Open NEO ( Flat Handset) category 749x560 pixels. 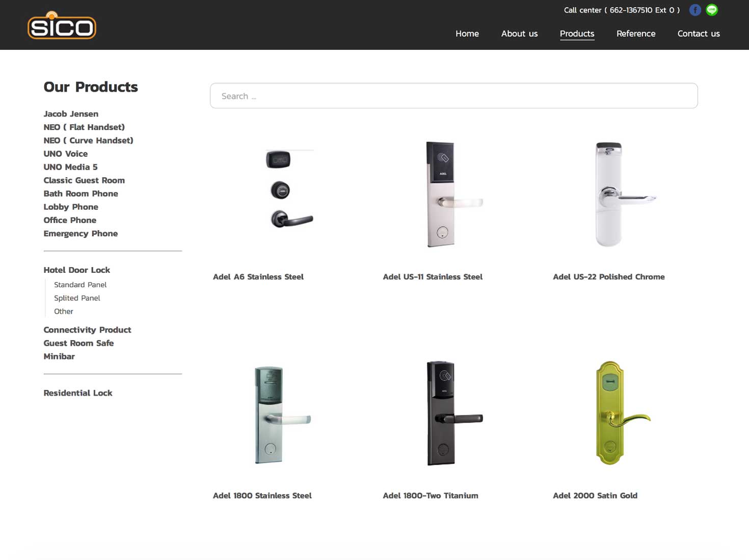click(84, 127)
